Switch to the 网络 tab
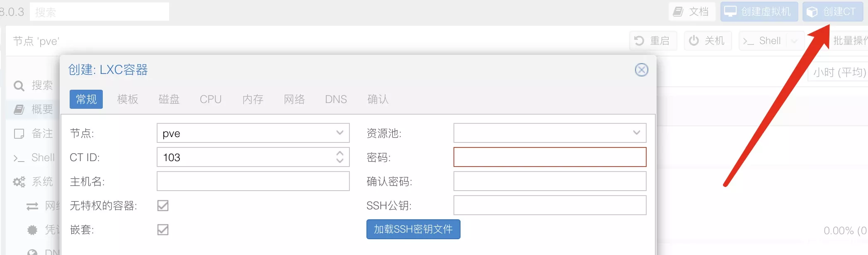868x255 pixels. tap(294, 99)
